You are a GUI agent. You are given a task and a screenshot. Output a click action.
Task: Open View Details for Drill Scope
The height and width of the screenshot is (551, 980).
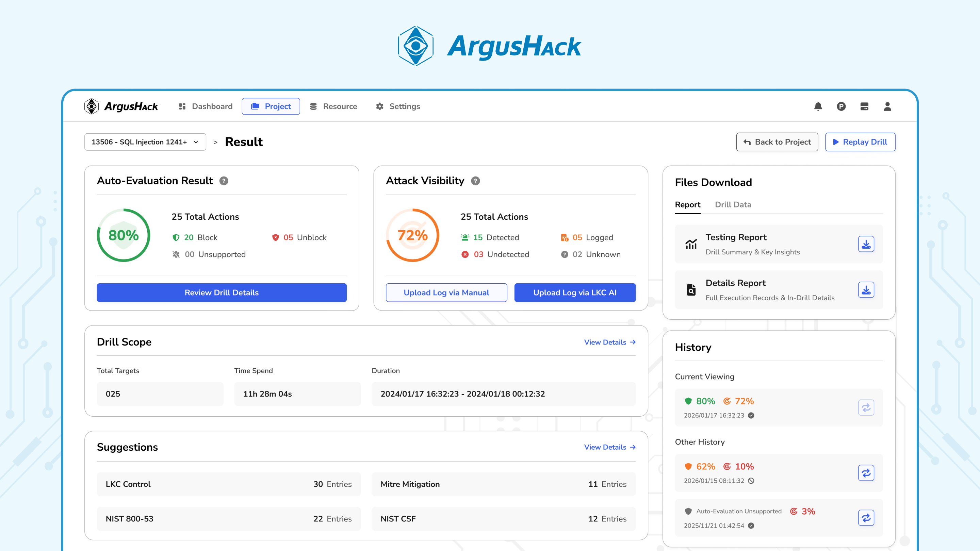click(x=610, y=342)
